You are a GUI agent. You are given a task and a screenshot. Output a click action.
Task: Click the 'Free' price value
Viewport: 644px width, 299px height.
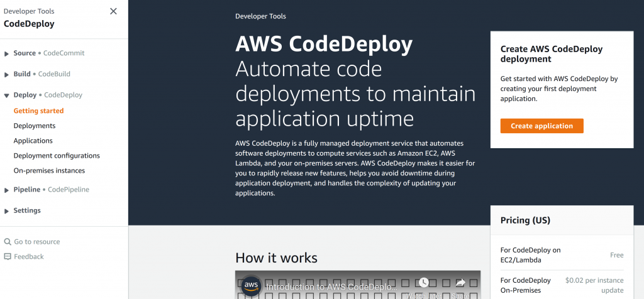pyautogui.click(x=617, y=255)
